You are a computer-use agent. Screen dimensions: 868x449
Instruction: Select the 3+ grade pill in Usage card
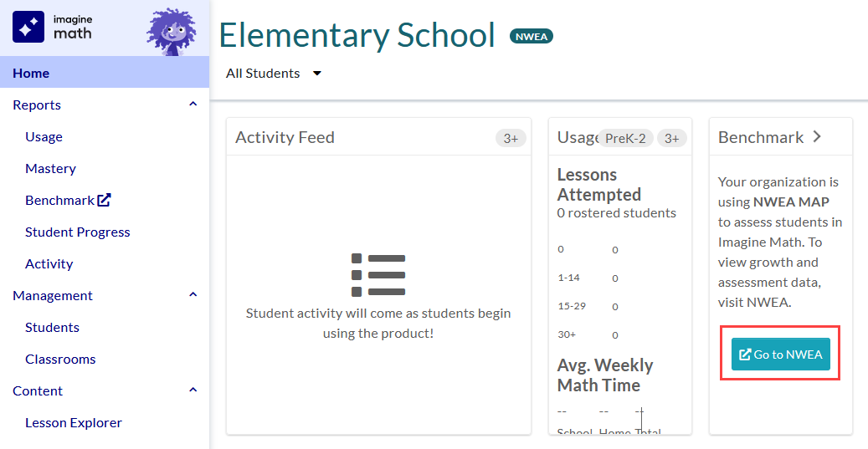(671, 139)
